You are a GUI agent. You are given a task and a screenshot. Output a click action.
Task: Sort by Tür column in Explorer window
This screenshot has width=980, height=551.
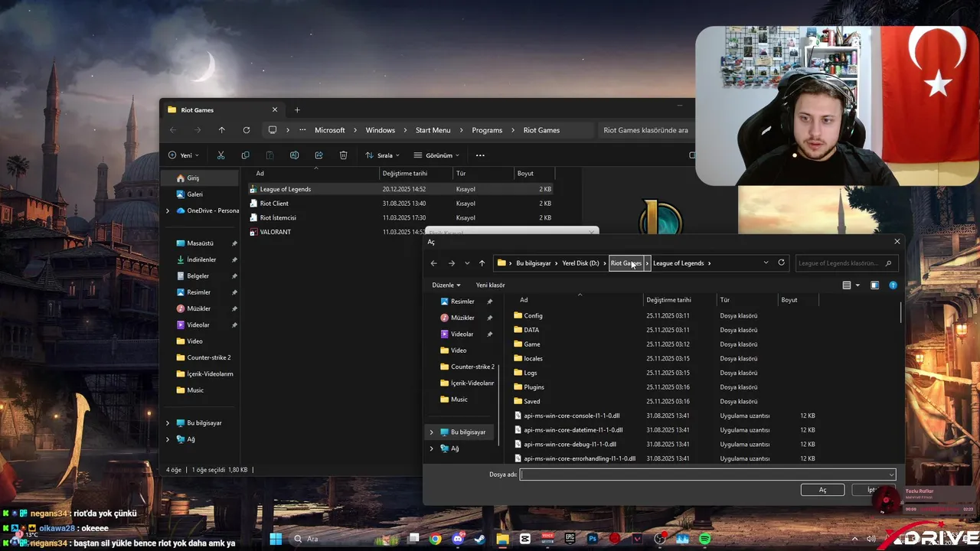482,173
